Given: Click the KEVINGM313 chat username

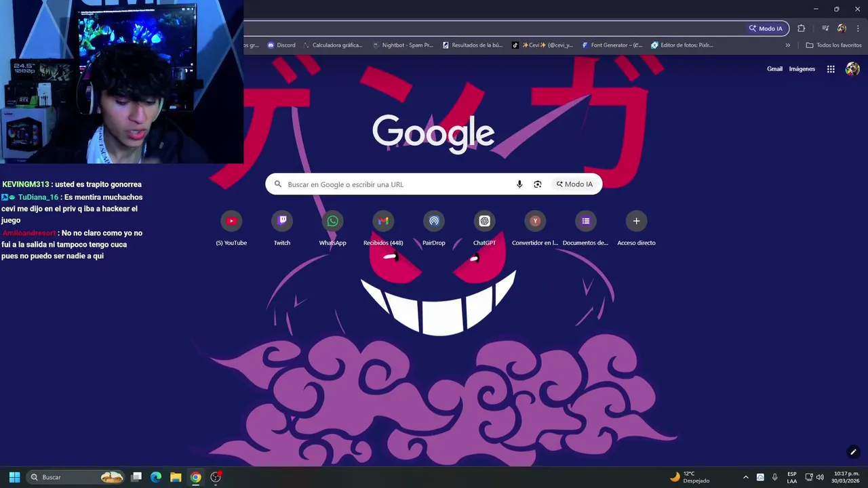Looking at the screenshot, I should [x=26, y=184].
